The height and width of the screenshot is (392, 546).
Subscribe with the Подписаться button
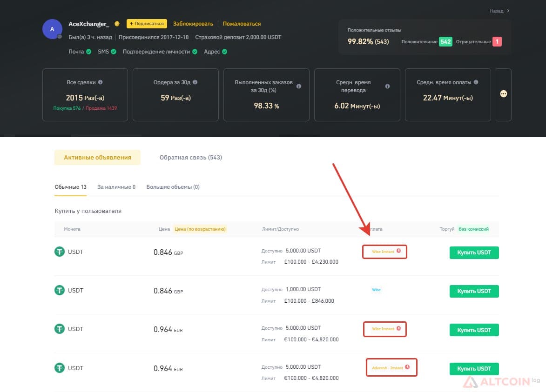pyautogui.click(x=147, y=24)
